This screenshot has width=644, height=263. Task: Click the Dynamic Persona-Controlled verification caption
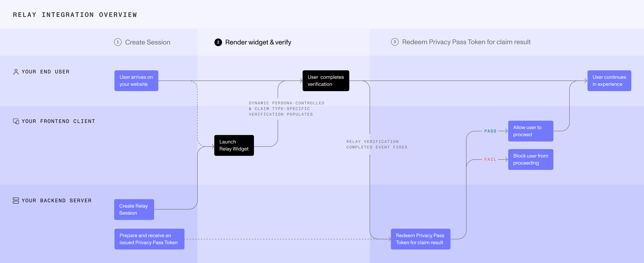[287, 109]
